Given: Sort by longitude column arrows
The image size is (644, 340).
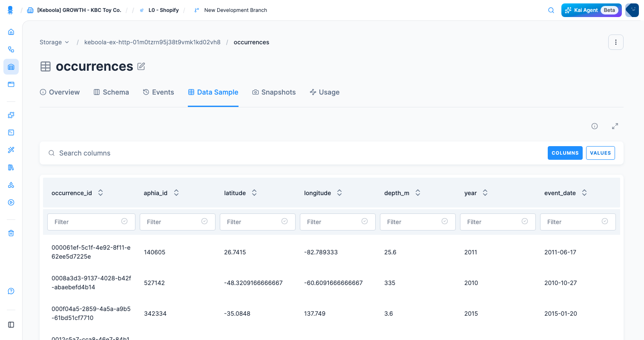Looking at the screenshot, I should click(339, 193).
